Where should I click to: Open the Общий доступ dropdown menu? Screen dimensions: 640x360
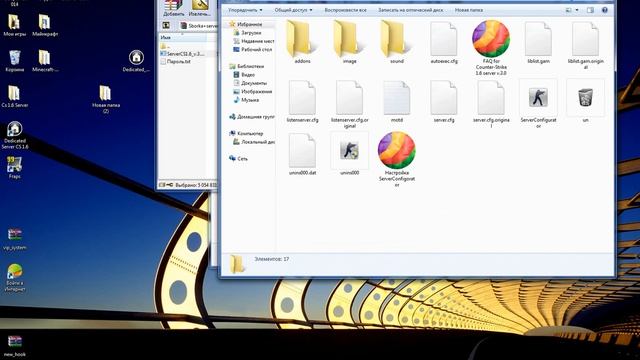(293, 10)
